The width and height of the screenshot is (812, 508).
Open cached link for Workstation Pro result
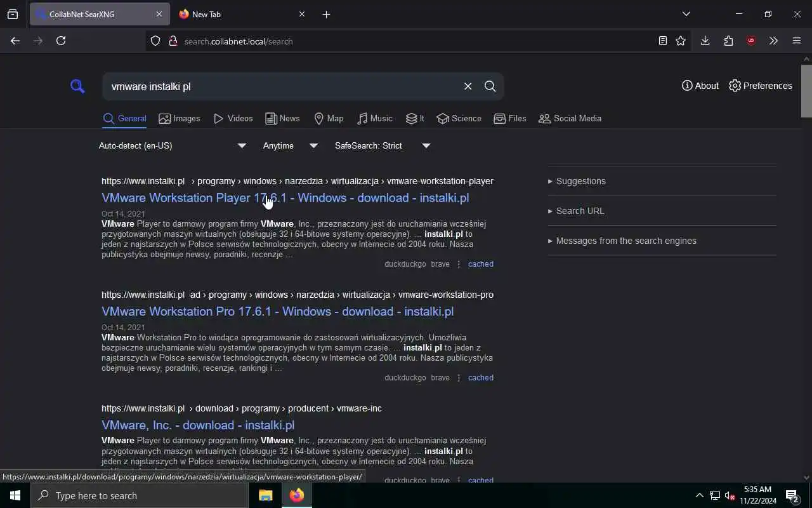tap(480, 378)
